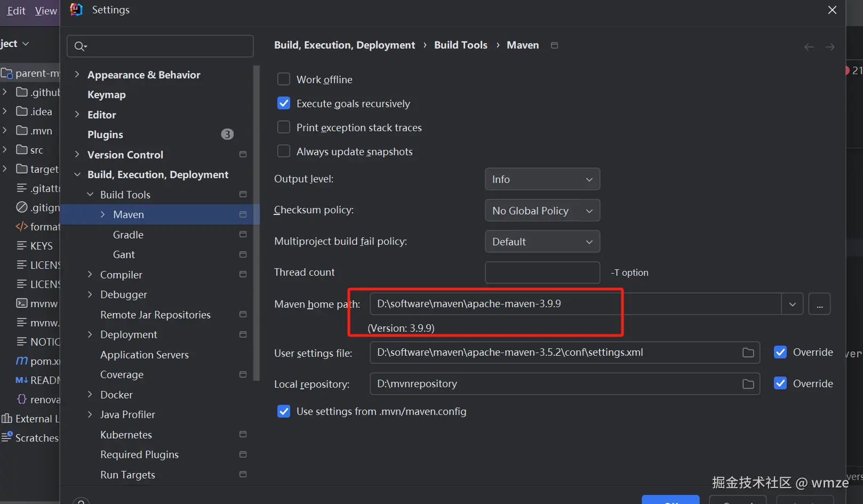The width and height of the screenshot is (863, 504).
Task: Click the Thread count input field
Action: [542, 273]
